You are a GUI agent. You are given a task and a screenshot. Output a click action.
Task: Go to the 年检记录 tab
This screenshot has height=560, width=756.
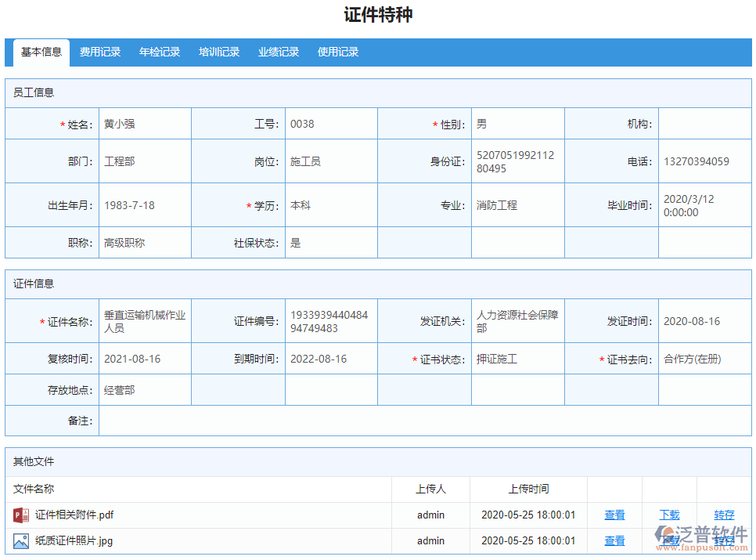160,52
